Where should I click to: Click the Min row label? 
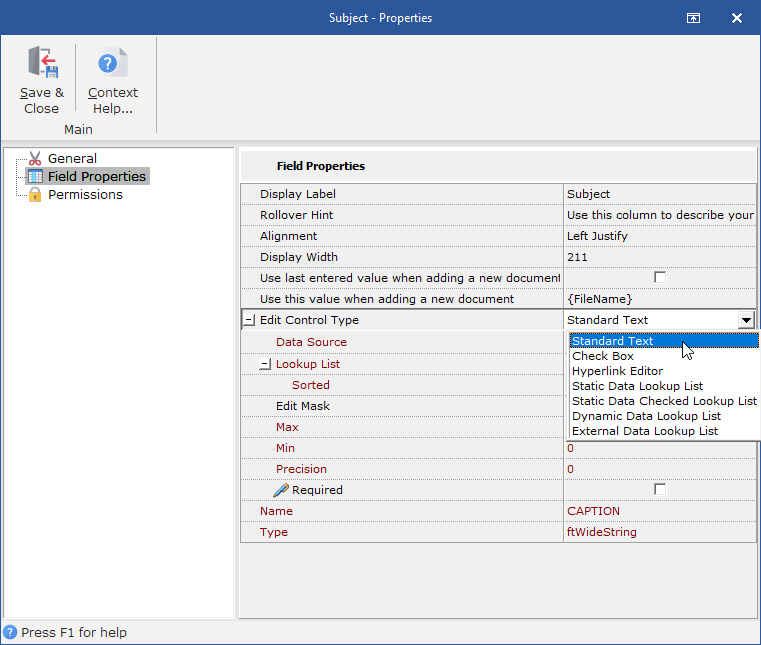click(285, 448)
